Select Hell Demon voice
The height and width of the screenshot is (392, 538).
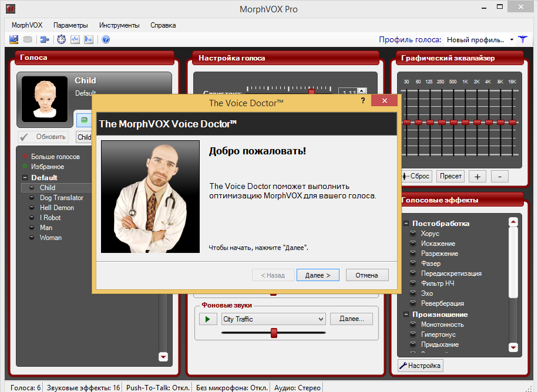(x=57, y=208)
